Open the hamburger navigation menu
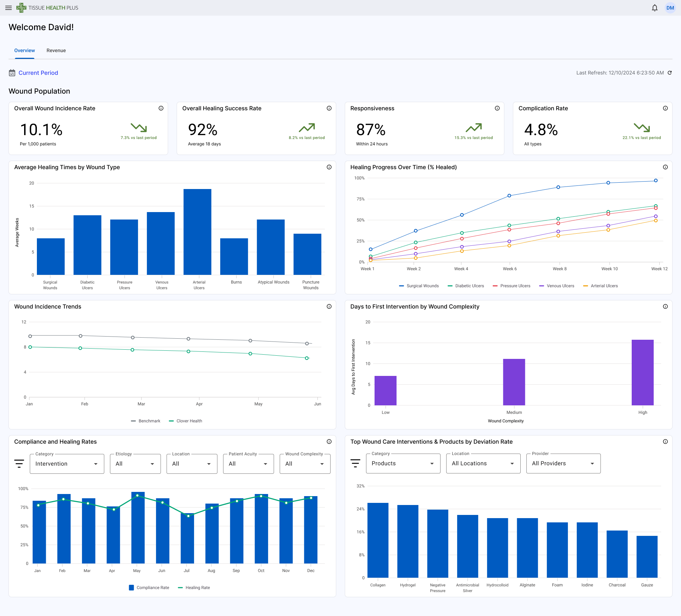681x616 pixels. [x=9, y=7]
